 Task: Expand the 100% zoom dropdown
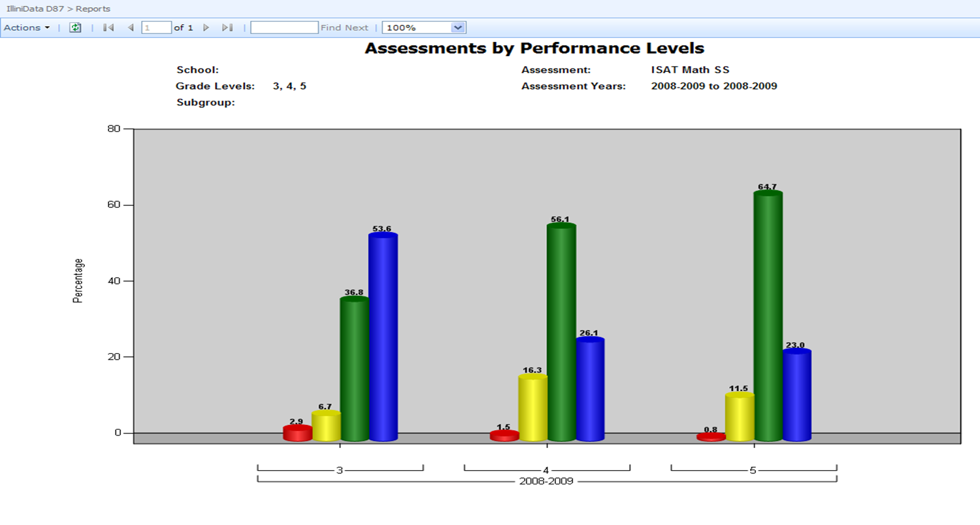pos(457,27)
